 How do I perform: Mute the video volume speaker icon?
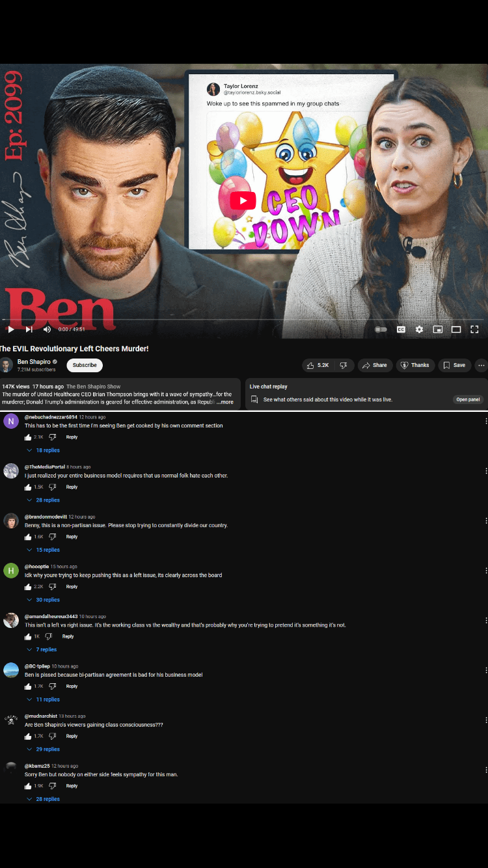pyautogui.click(x=47, y=329)
